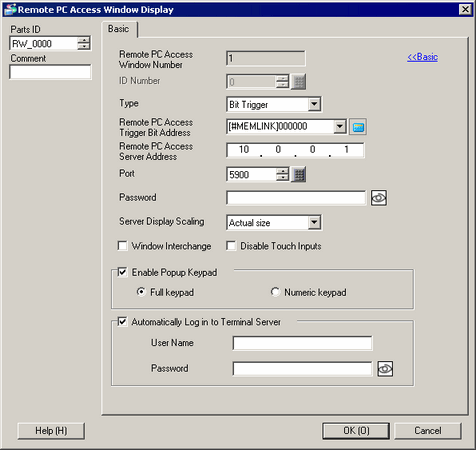Viewport: 476px width, 450px height.
Task: Show server password with eye icon
Action: pyautogui.click(x=379, y=198)
